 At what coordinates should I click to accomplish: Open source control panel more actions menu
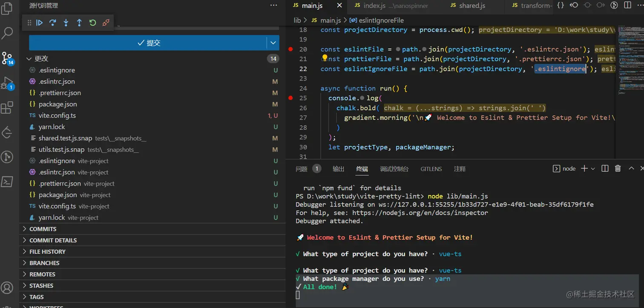[273, 6]
